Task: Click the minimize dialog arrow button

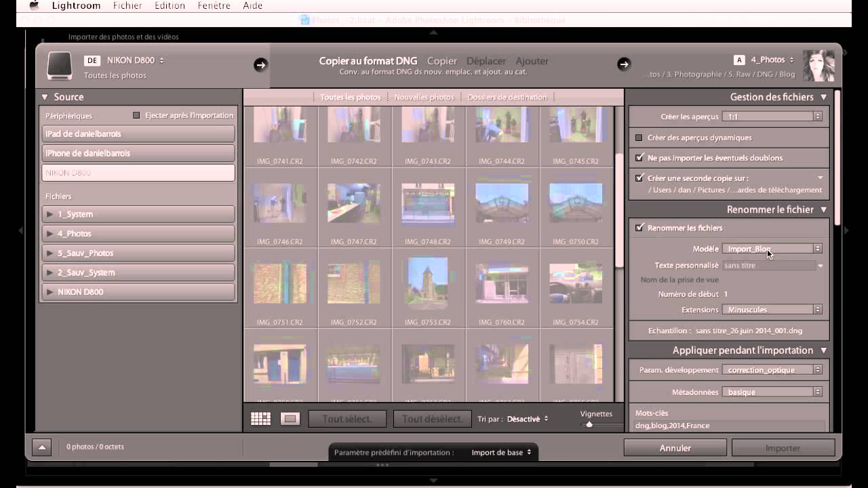Action: pos(42,447)
